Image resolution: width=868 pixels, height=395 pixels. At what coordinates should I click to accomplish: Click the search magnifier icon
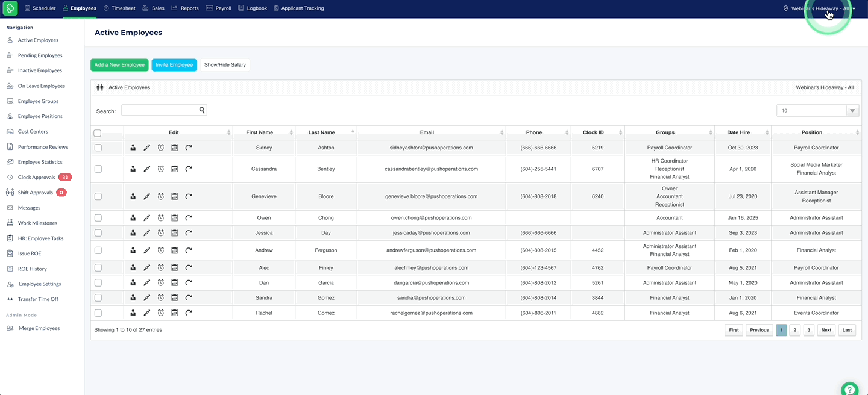coord(203,110)
